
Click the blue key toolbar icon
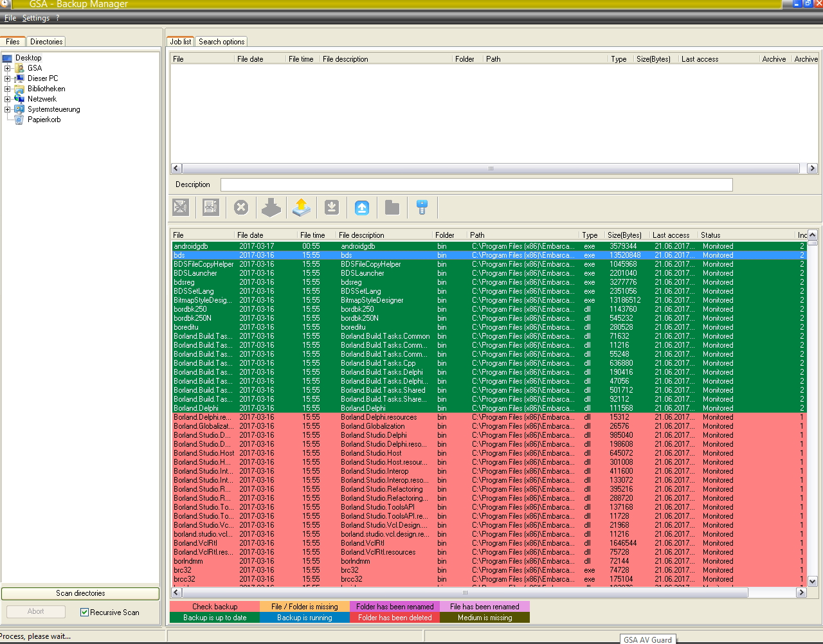[422, 207]
